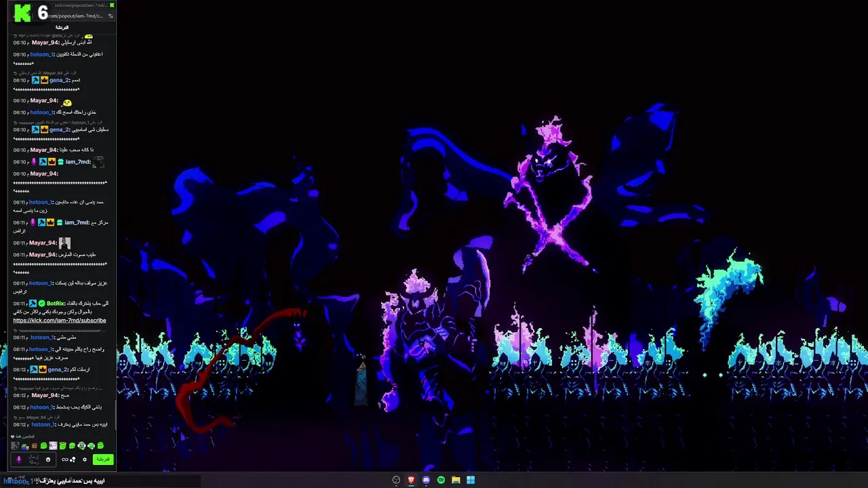The width and height of the screenshot is (868, 488).
Task: Click the microphone badge next to iam_7md at 06:11
Action: [x=34, y=222]
